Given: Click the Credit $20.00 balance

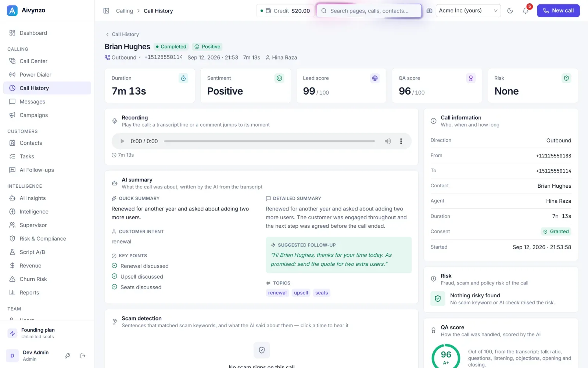Looking at the screenshot, I should coord(285,11).
